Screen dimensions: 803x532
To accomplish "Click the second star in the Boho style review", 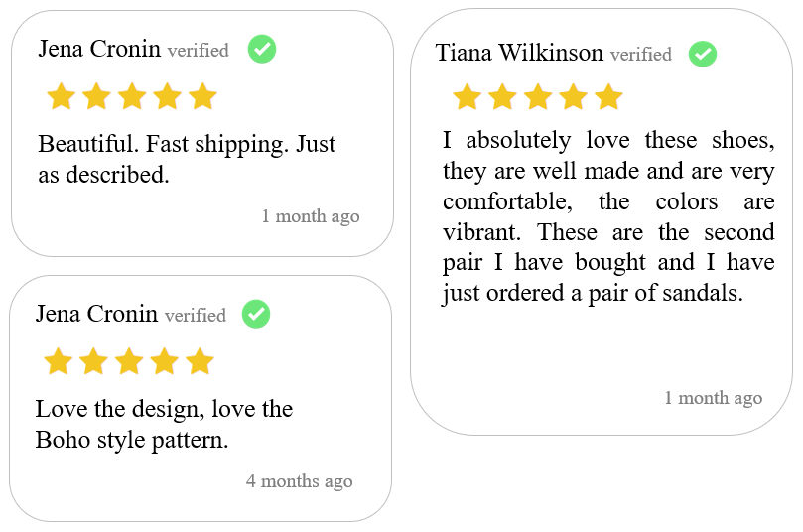I will [x=93, y=361].
